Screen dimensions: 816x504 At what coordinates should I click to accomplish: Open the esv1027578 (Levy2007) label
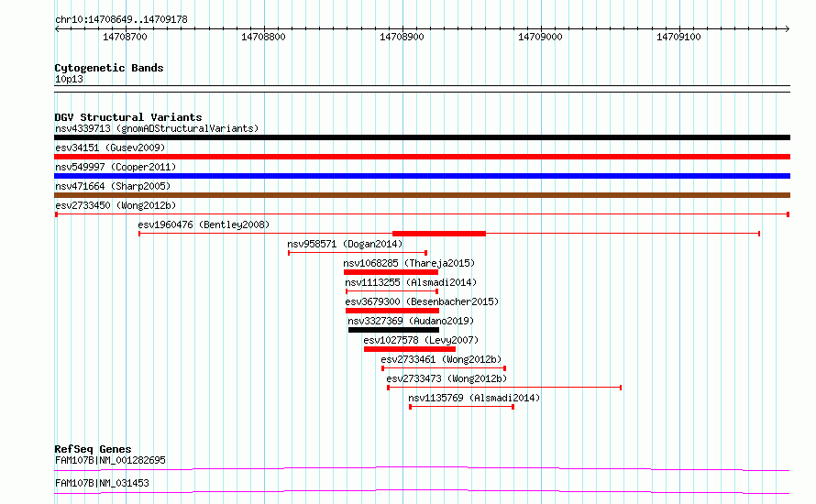[421, 340]
